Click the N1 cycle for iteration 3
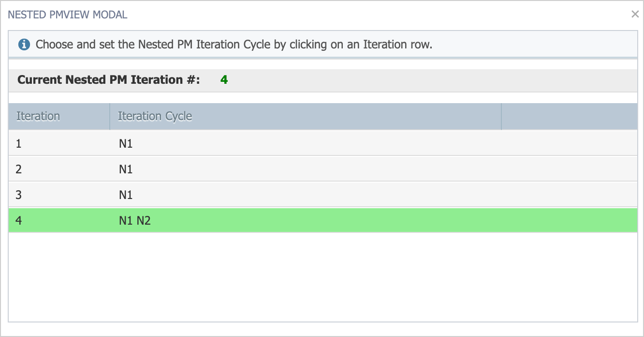 [x=126, y=195]
